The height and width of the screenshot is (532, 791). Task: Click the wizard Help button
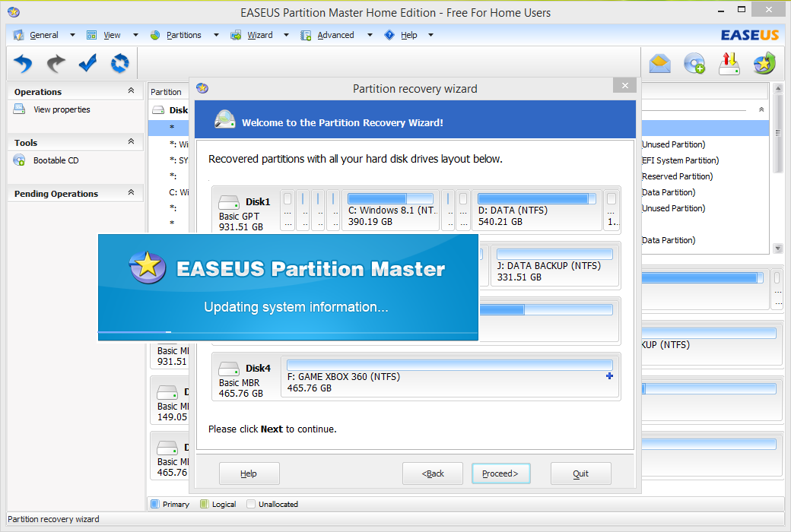249,473
